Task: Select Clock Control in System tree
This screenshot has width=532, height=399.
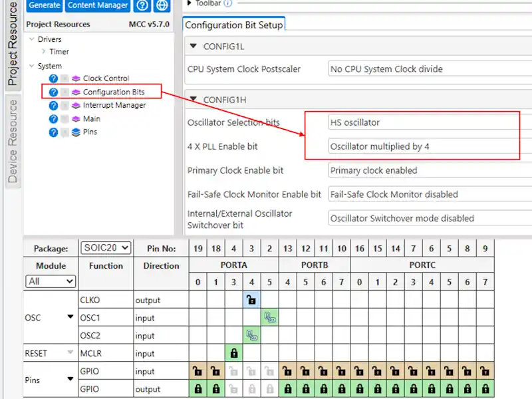Action: coord(106,78)
